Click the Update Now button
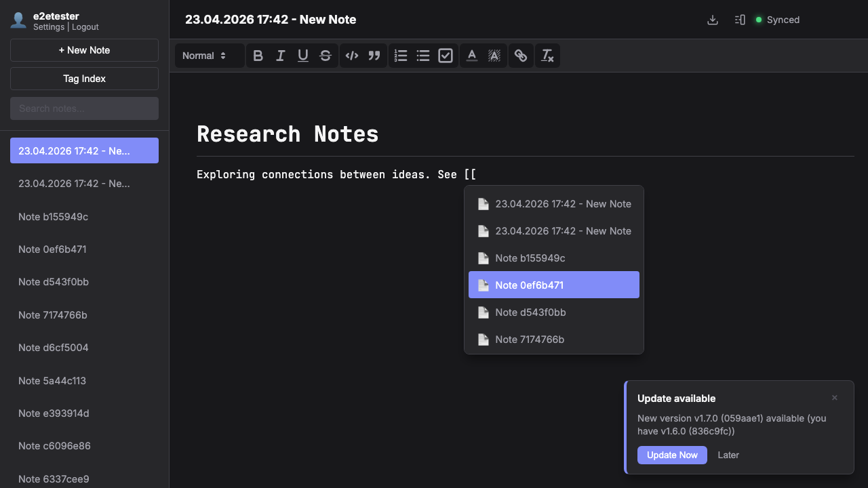 (x=671, y=455)
